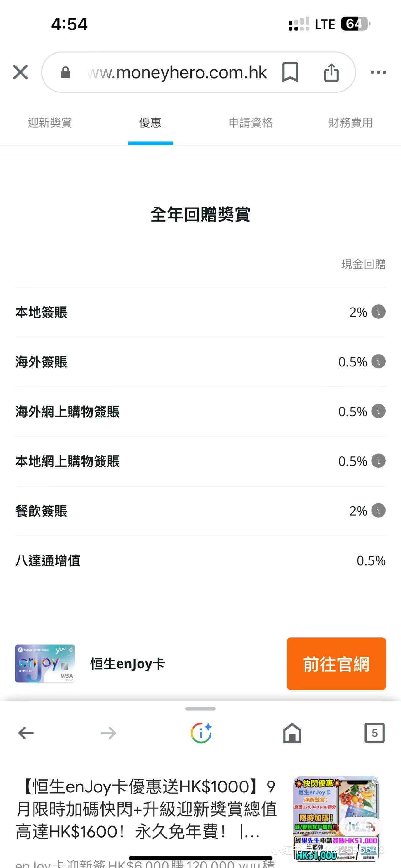Close the browser page with X

[x=20, y=72]
